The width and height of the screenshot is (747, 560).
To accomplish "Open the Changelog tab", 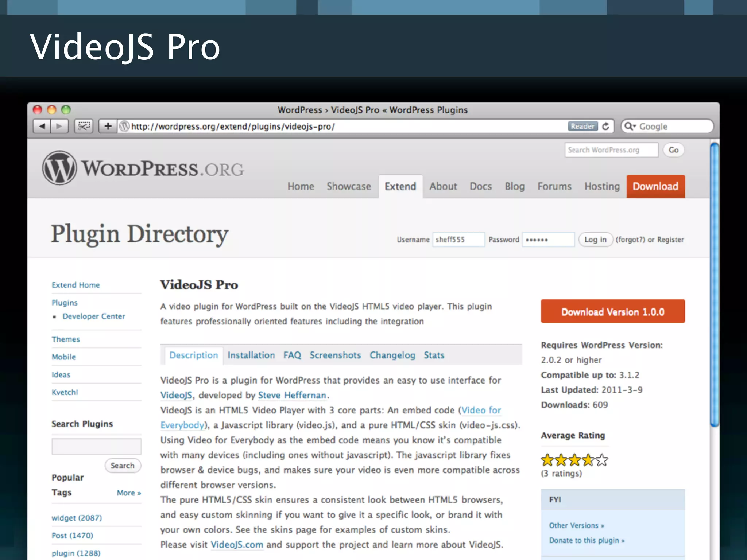I will pyautogui.click(x=392, y=355).
